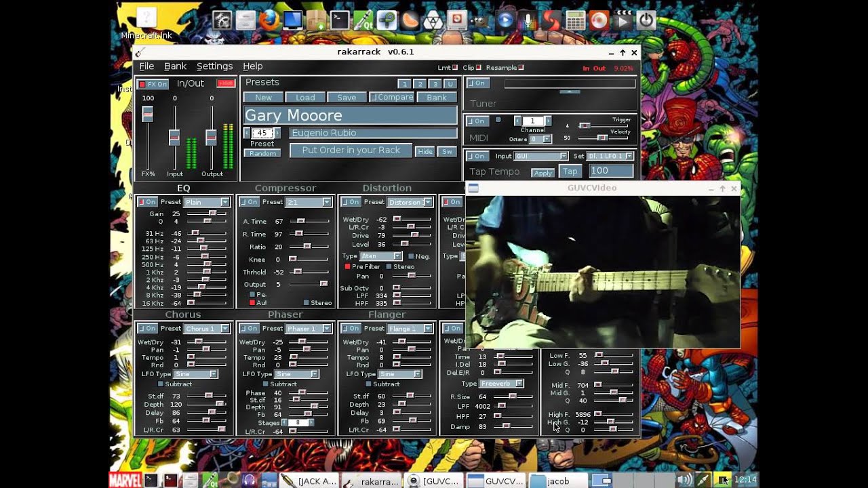Open the microphone recorder icon in the dock
868x488 pixels.
[528, 20]
